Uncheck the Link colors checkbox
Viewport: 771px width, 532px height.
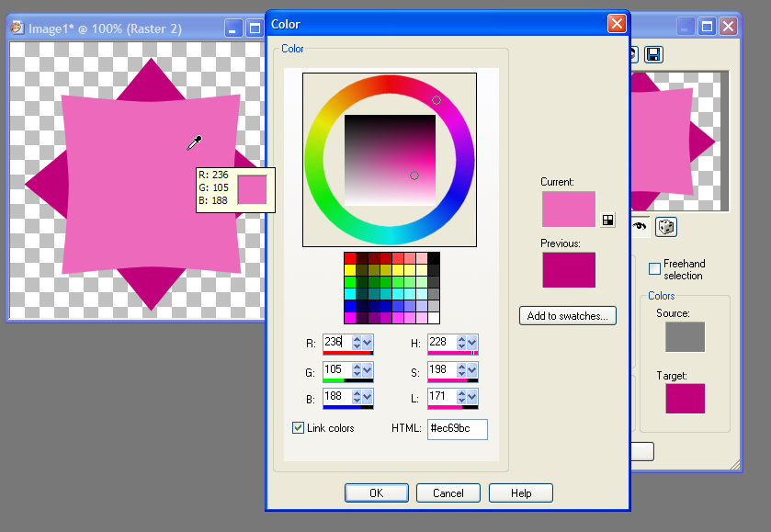pyautogui.click(x=298, y=427)
